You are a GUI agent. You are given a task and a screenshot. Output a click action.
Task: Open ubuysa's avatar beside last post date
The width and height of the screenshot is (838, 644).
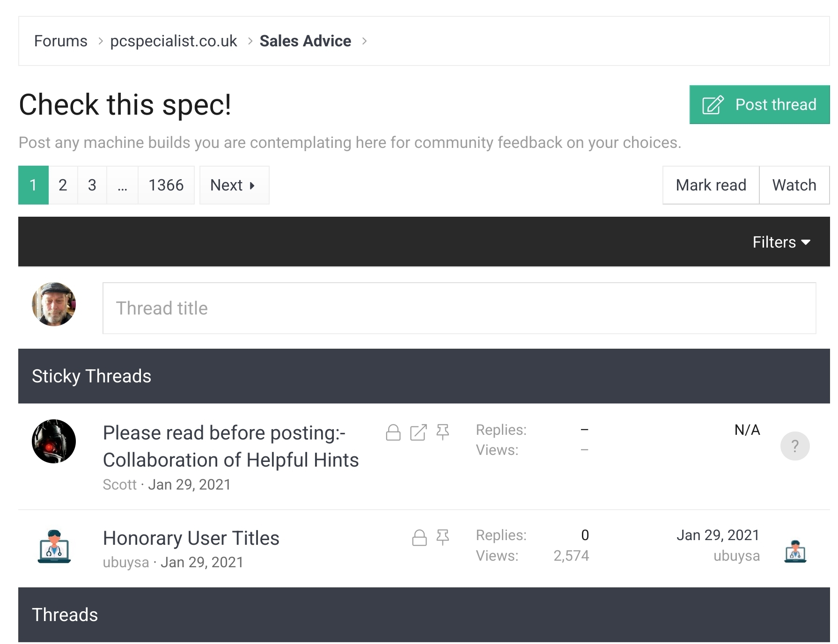(x=795, y=551)
